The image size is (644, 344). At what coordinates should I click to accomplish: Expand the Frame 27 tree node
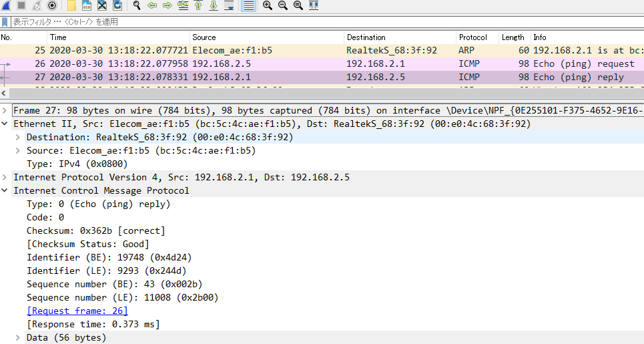click(x=5, y=110)
